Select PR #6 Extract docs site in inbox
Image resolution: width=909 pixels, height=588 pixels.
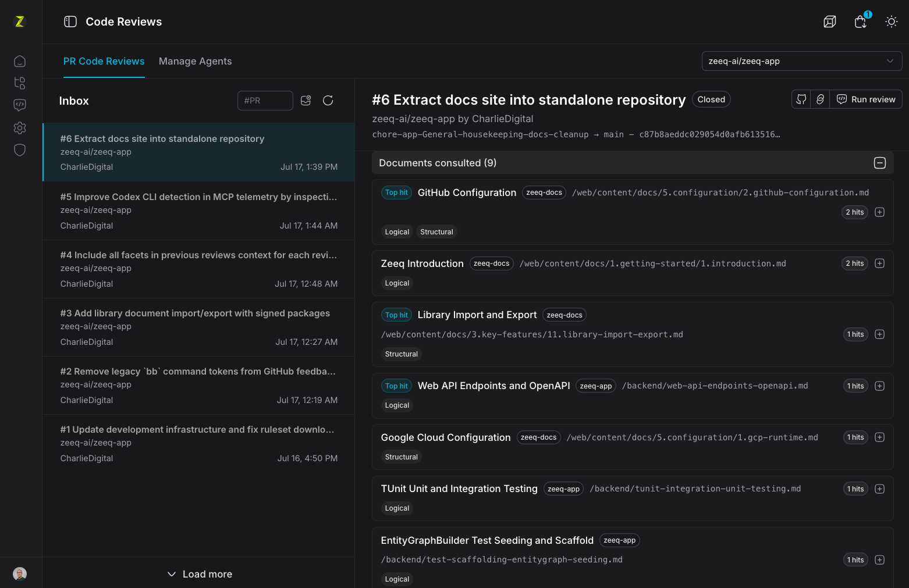[x=199, y=152]
